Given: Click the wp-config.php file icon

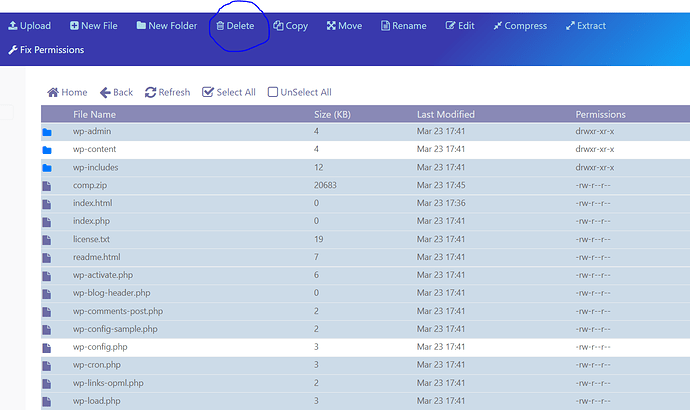Looking at the screenshot, I should (47, 348).
